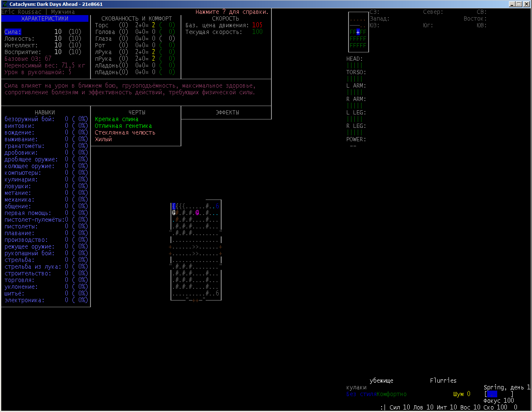
Task: Switch to the СКОВАННОСТЬ И КОМФОРТ section
Action: point(137,18)
